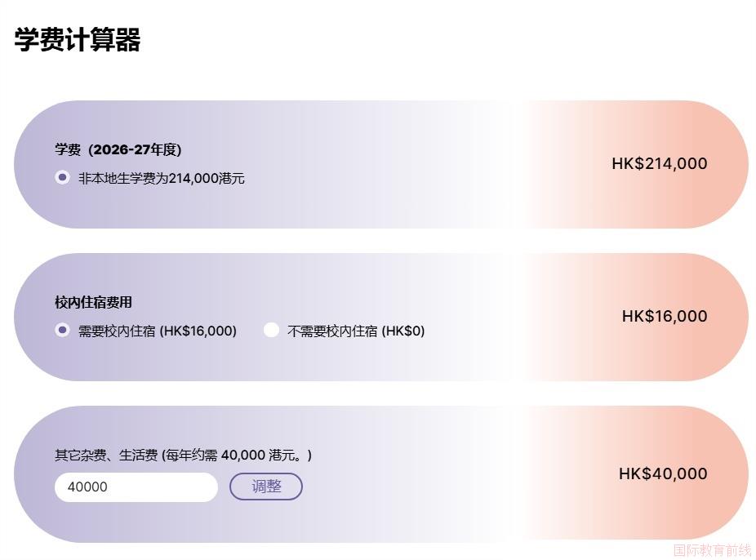
Task: Click the 学费 (2026-27年度) section title
Action: 118,149
